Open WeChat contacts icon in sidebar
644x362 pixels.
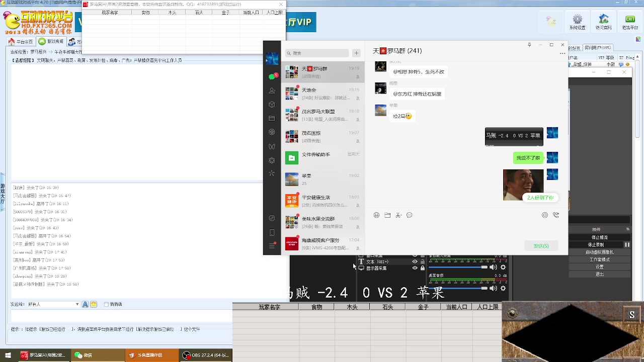pyautogui.click(x=272, y=90)
